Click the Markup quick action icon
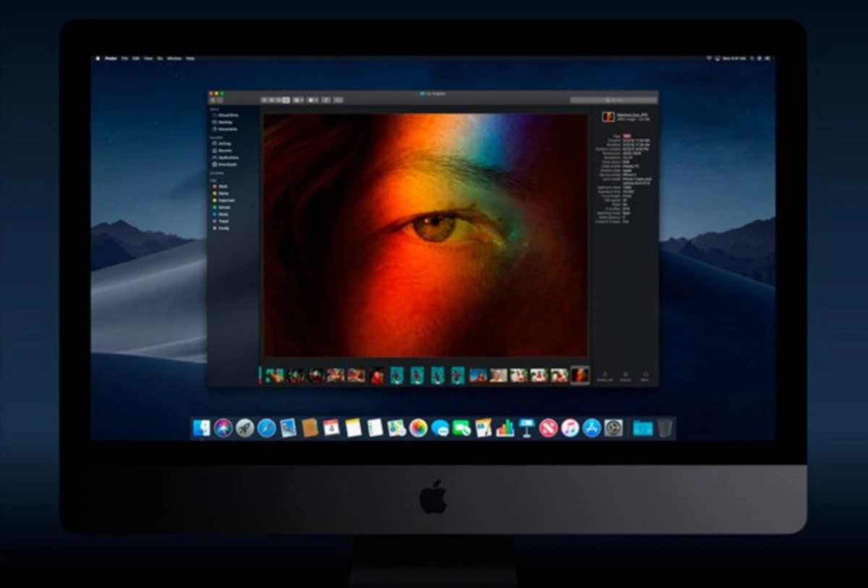 click(x=625, y=375)
